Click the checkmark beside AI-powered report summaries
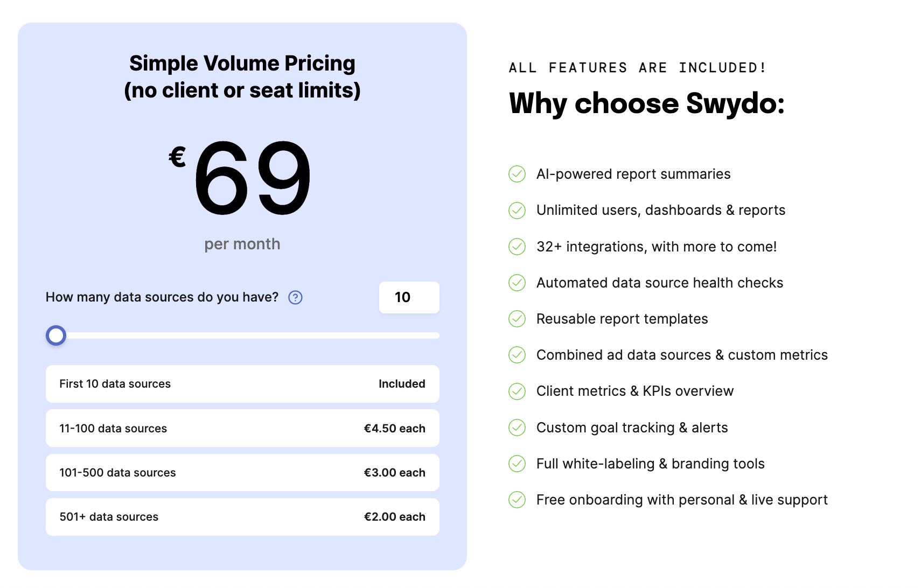Viewport: 921px width, 588px height. [517, 174]
